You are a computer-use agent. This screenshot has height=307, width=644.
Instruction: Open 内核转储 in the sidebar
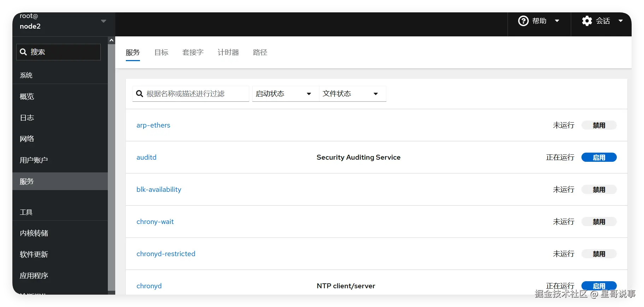(60, 233)
